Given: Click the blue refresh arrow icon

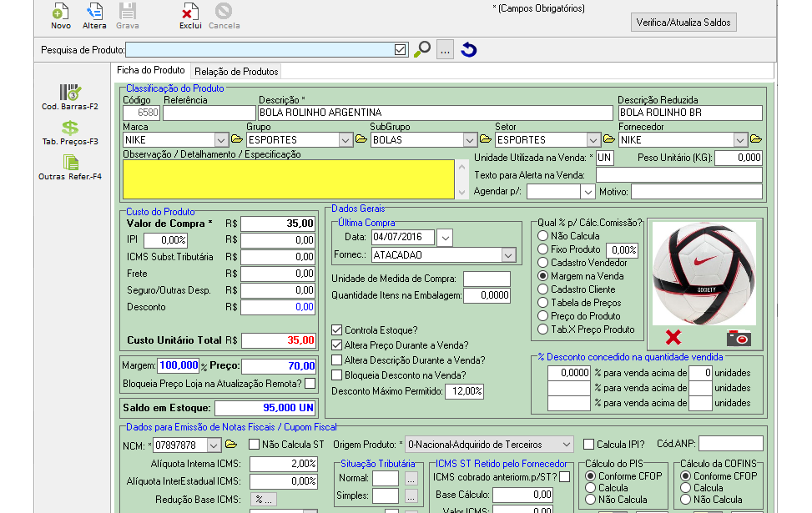Looking at the screenshot, I should pyautogui.click(x=469, y=50).
